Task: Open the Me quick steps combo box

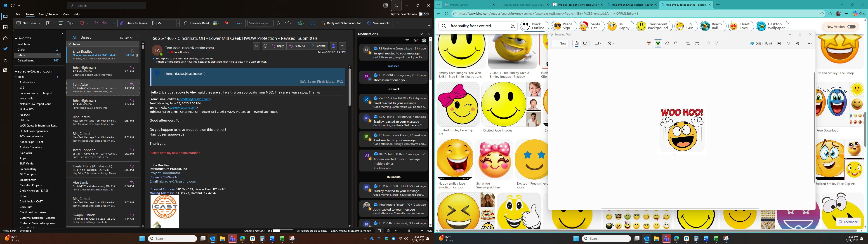Action: tap(165, 23)
